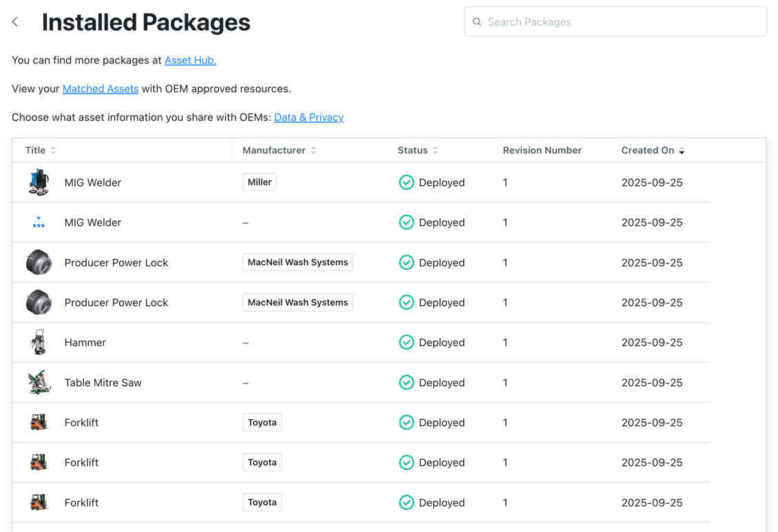Click the 2025-09-25 date in Table Mitre Saw row
Viewport: 778px width, 532px height.
pos(651,383)
